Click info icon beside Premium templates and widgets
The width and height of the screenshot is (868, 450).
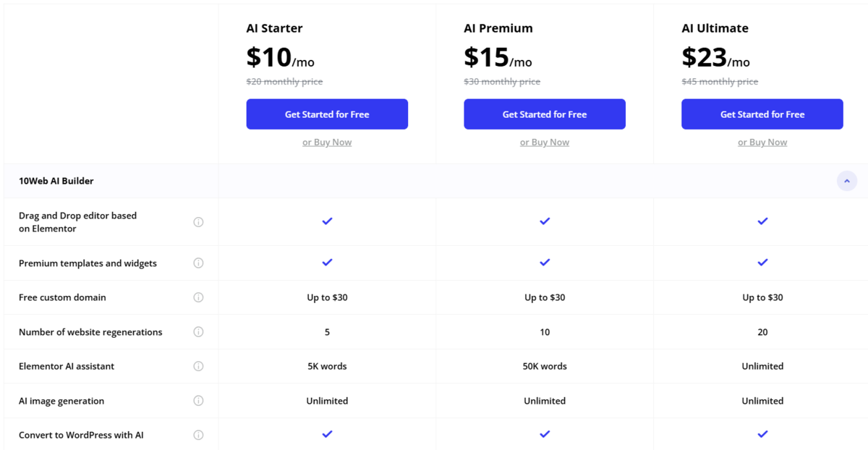tap(198, 263)
